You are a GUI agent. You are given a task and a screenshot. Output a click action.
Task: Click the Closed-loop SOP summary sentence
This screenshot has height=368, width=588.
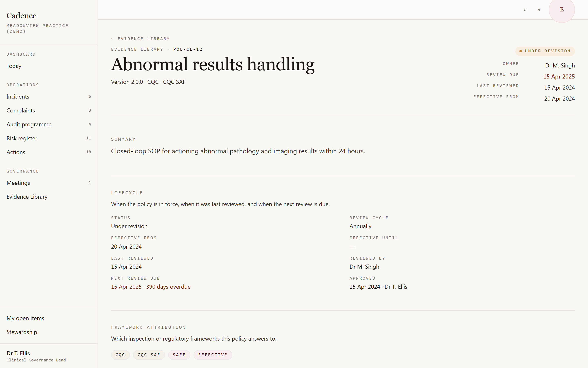tap(238, 151)
